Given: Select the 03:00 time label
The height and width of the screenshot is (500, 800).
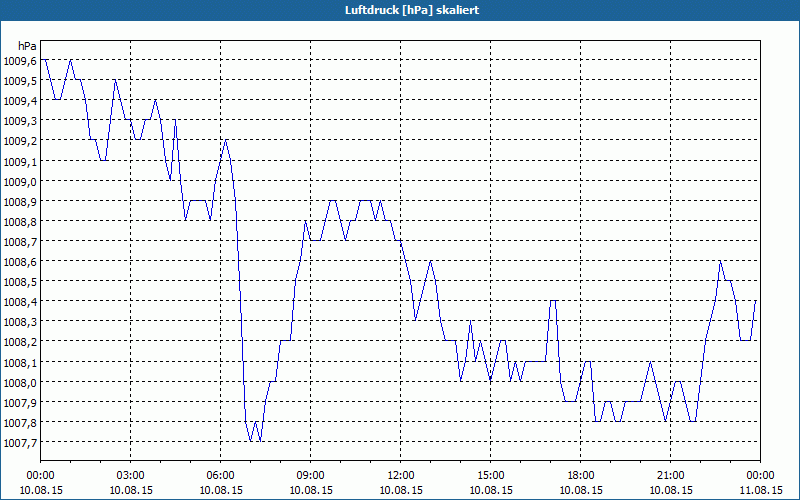Looking at the screenshot, I should [x=131, y=476].
